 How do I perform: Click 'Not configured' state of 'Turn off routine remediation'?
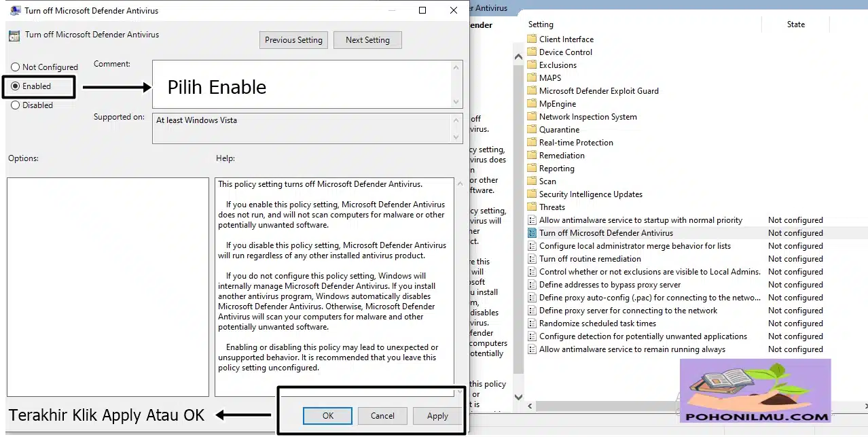795,259
